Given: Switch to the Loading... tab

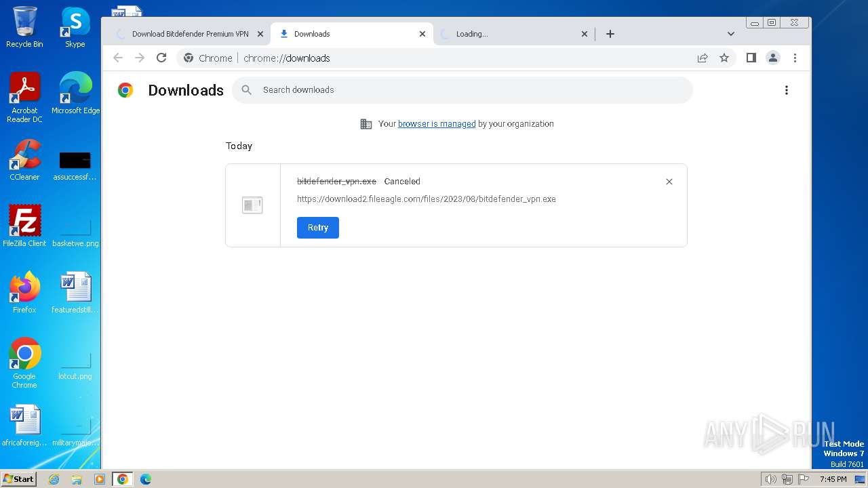Looking at the screenshot, I should [514, 34].
